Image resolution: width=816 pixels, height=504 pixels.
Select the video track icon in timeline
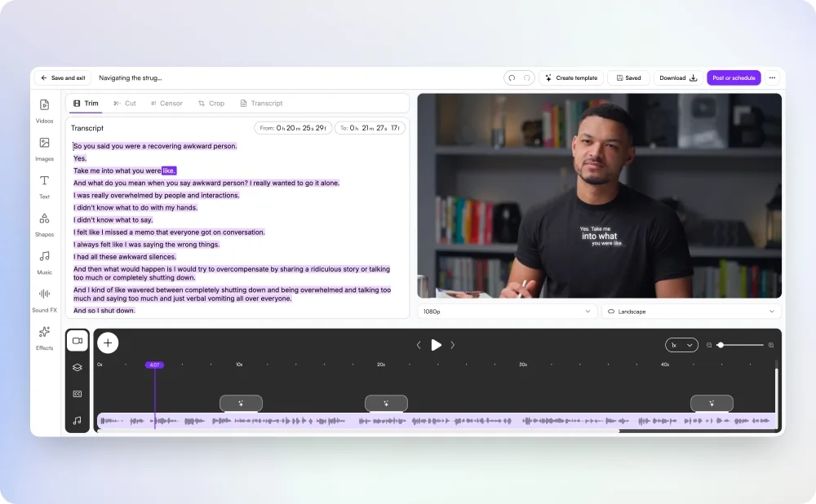[x=78, y=341]
